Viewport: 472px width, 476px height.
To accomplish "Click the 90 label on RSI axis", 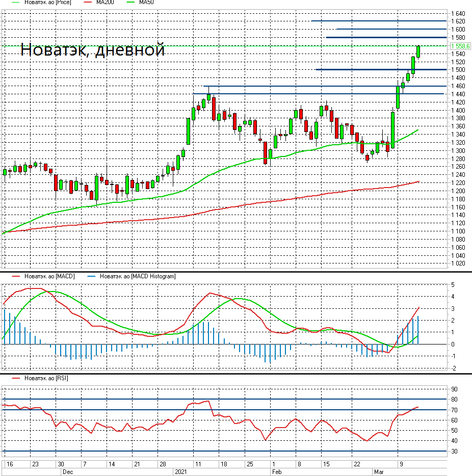I will pos(454,389).
